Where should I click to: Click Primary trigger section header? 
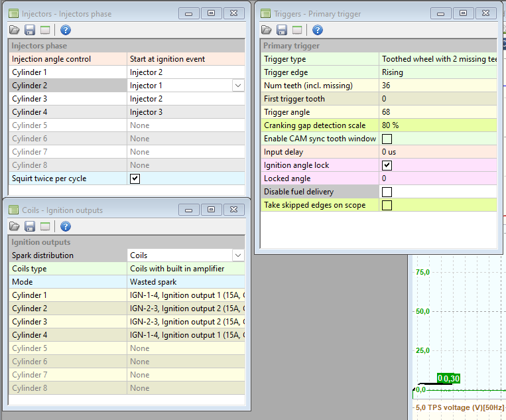[x=379, y=46]
